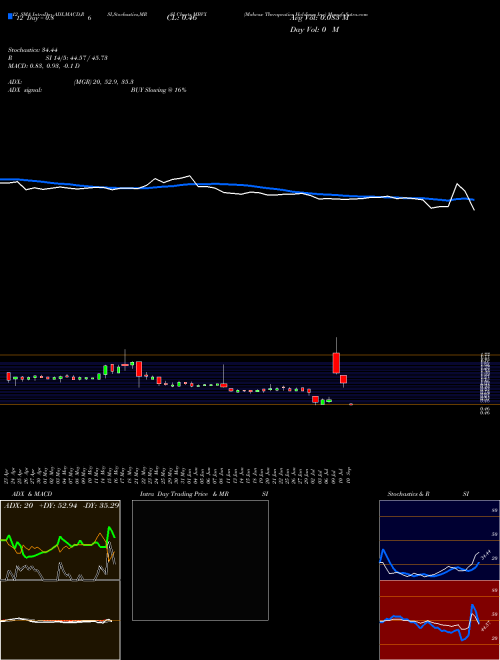This screenshot has height=660, width=500.
Task: Click the 'Avg Vol: 0.053 M' value
Action: pyautogui.click(x=319, y=18)
